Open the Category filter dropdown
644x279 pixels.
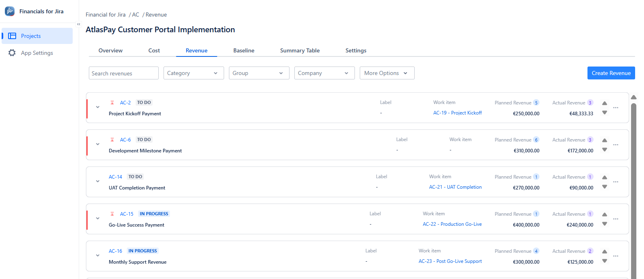tap(194, 73)
